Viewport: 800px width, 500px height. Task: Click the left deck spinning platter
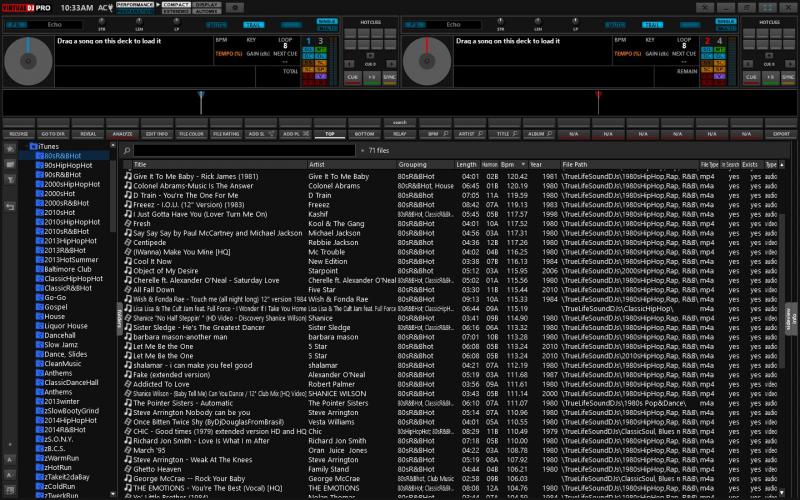[x=28, y=61]
